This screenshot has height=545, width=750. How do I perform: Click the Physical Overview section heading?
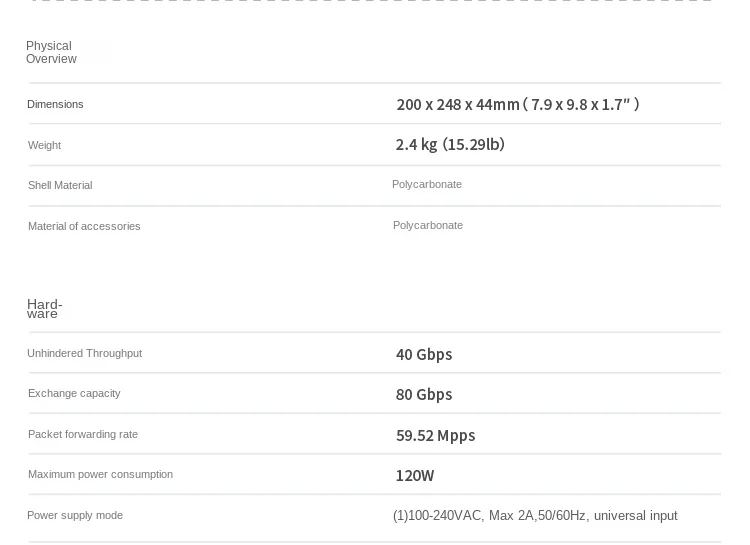pos(51,52)
